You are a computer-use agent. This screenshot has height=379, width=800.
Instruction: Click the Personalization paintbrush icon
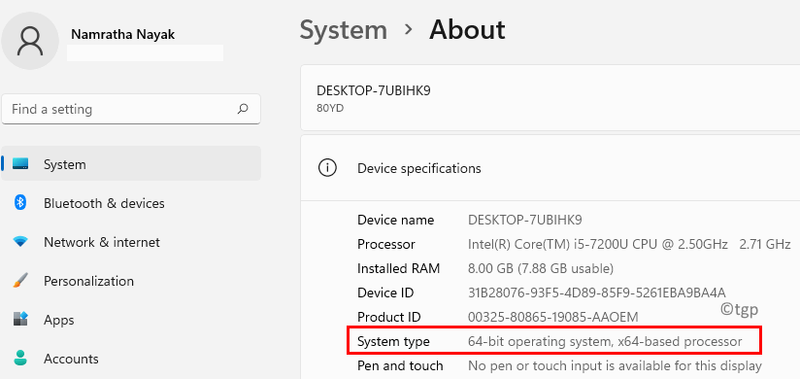click(20, 281)
